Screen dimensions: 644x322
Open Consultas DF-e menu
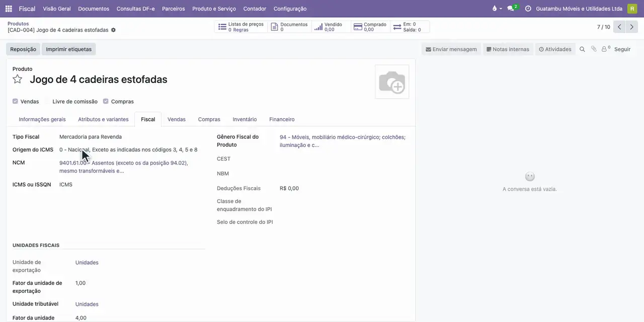[136, 9]
